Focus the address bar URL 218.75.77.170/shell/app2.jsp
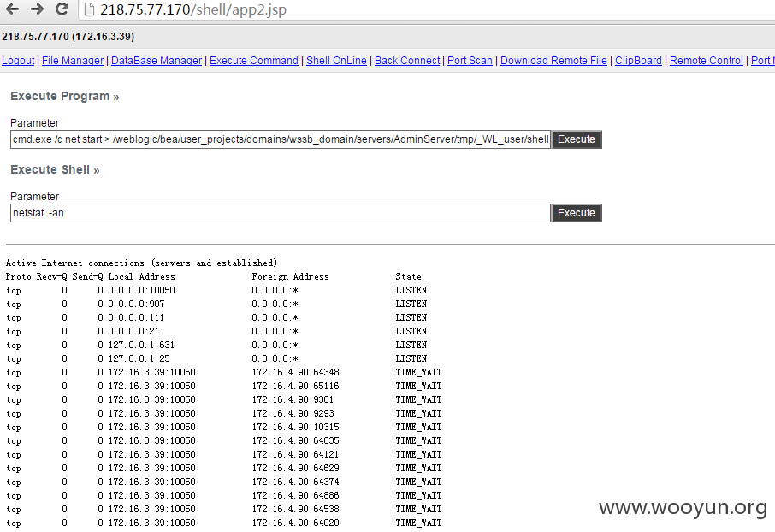 coord(193,9)
